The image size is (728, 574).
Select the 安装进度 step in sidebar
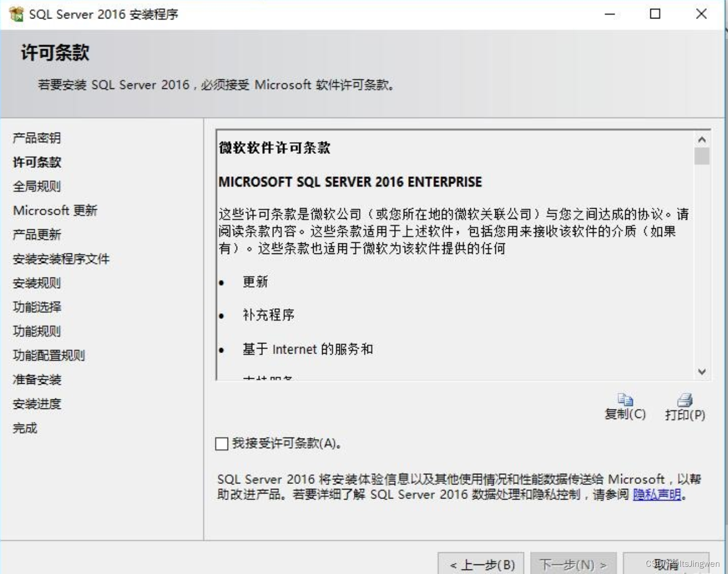pyautogui.click(x=37, y=404)
